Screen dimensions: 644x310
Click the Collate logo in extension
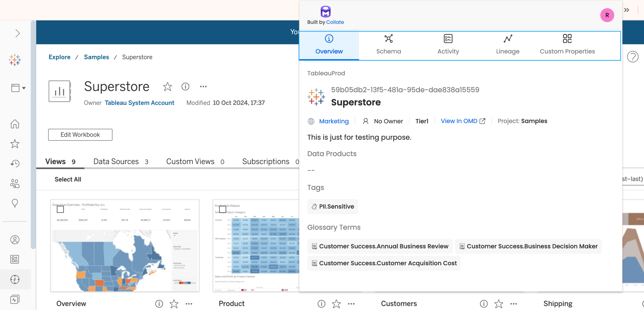(326, 11)
